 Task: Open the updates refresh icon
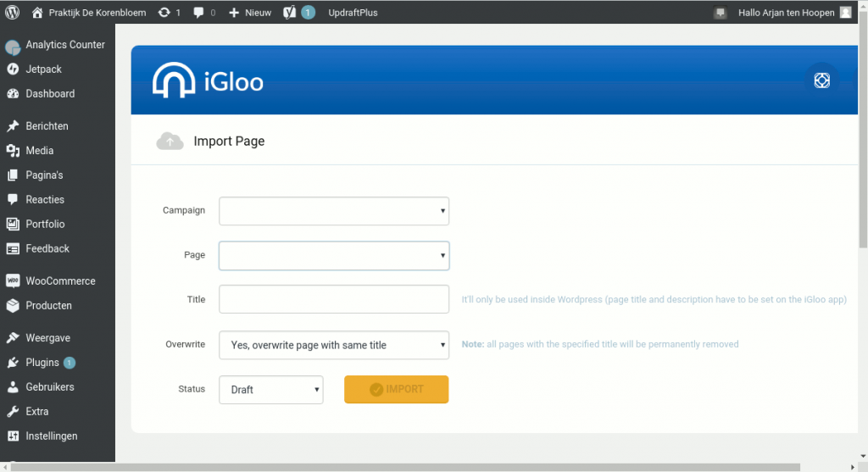(x=164, y=13)
